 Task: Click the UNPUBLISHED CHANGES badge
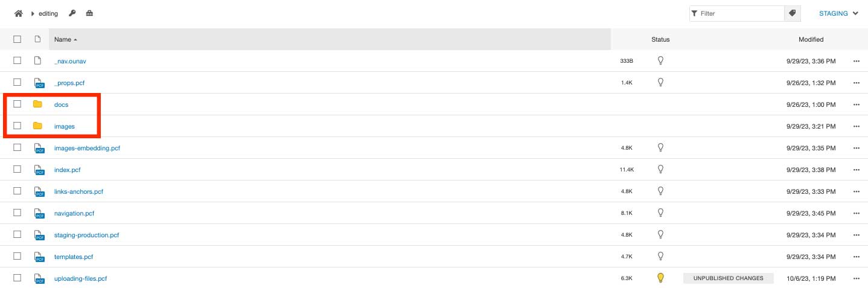click(x=729, y=278)
